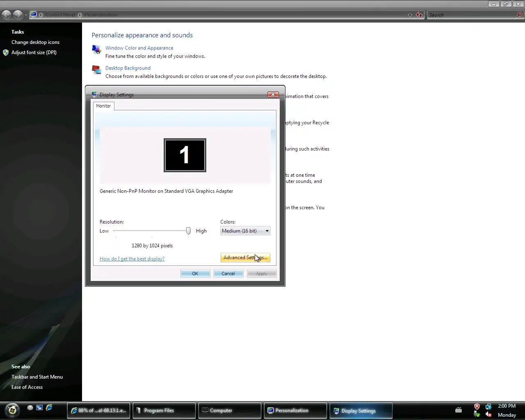Click the Search input field
Image resolution: width=525 pixels, height=420 pixels.
click(x=472, y=15)
